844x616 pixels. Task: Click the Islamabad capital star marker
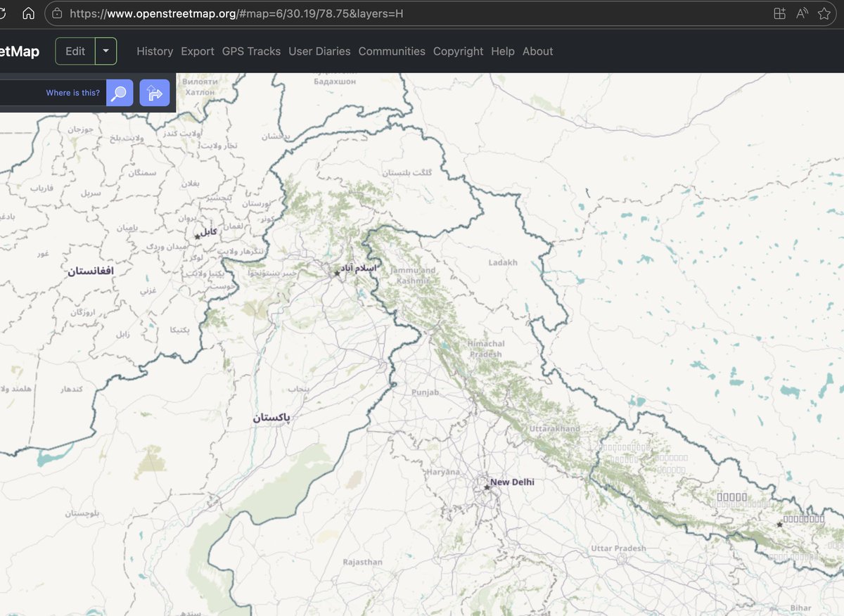(337, 273)
